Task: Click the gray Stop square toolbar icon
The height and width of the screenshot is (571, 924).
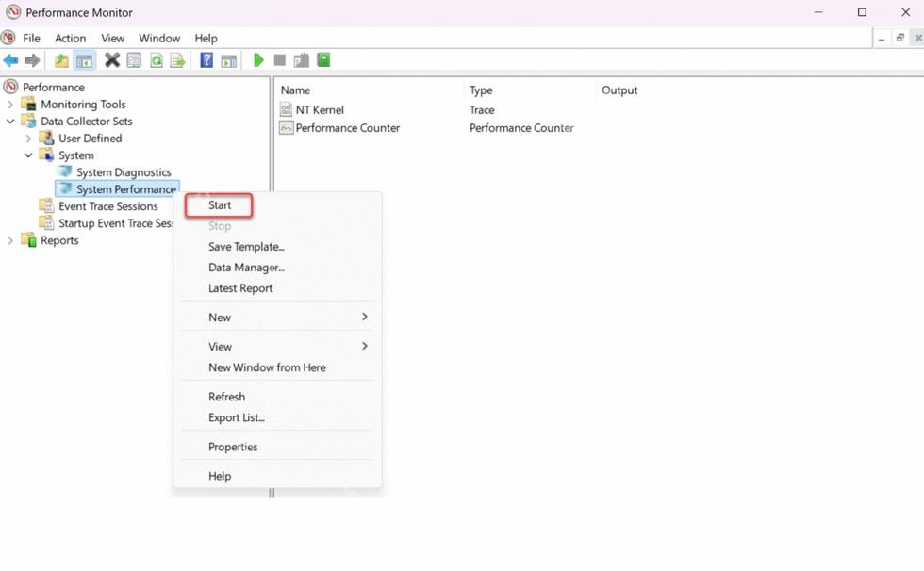Action: coord(280,60)
